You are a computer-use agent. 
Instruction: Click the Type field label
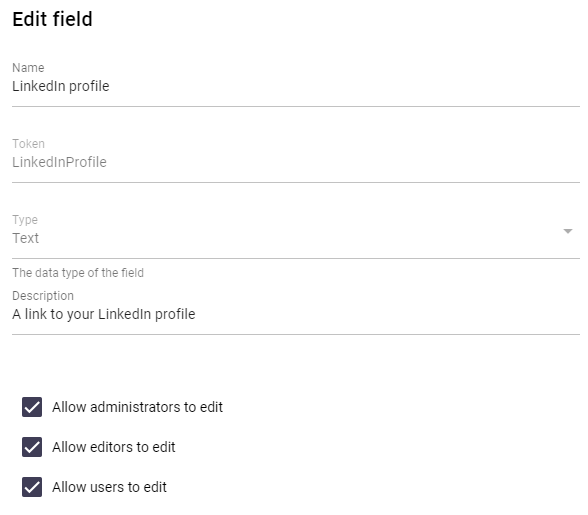[25, 220]
